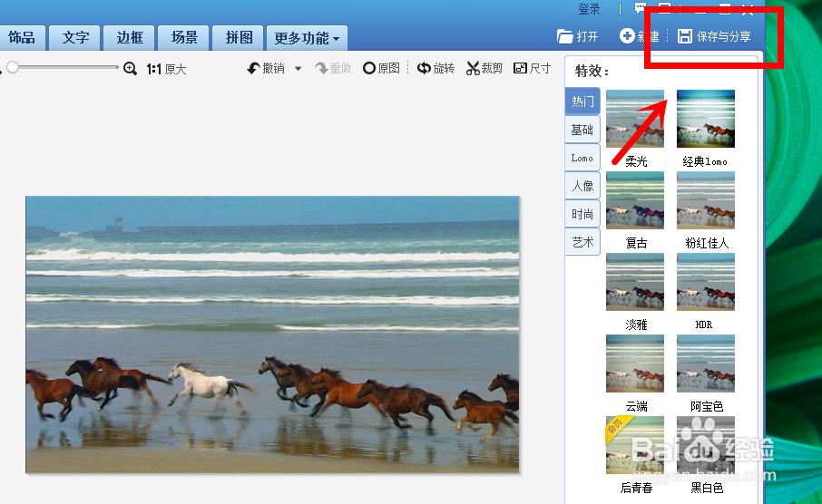
Task: Apply the 云端 effect thumbnail
Action: (635, 363)
